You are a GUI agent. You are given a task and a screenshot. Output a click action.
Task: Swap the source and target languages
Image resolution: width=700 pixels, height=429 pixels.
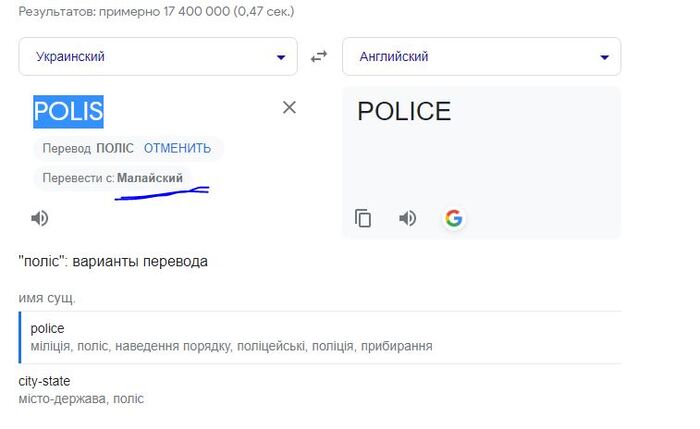[x=319, y=57]
